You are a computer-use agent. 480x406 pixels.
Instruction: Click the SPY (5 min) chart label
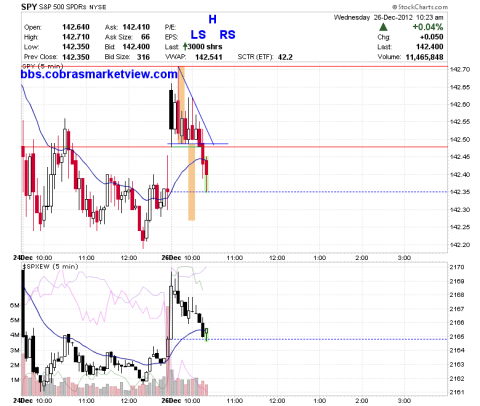click(42, 66)
